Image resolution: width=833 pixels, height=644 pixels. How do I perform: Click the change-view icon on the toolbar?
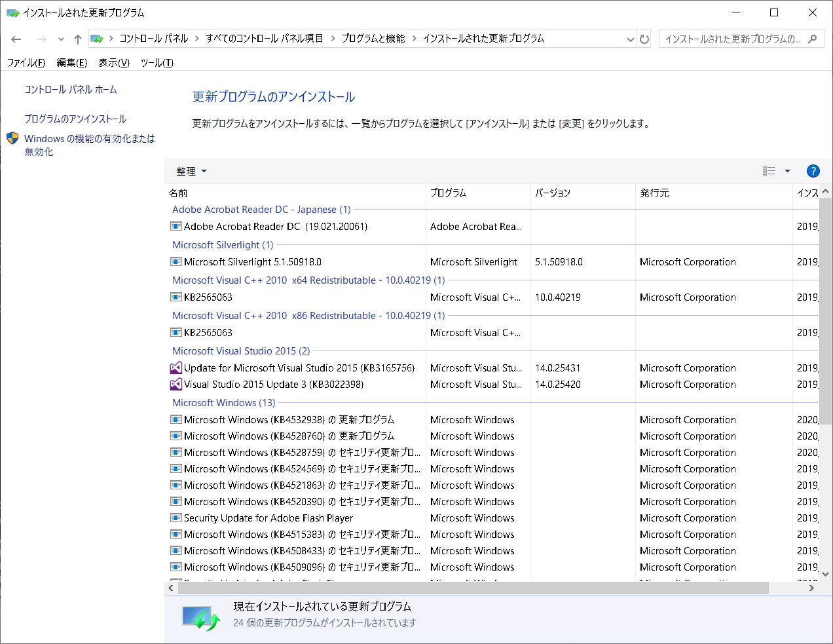tap(770, 171)
